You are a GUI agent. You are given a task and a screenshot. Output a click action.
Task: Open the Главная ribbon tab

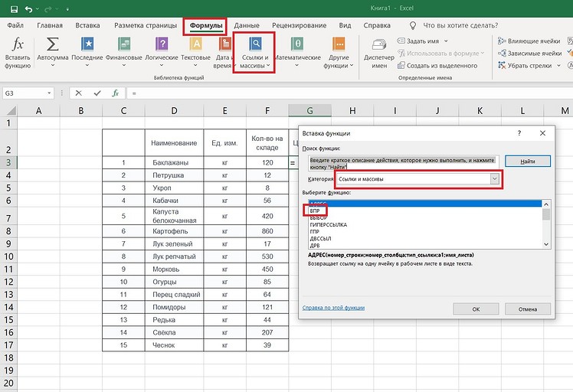[50, 25]
